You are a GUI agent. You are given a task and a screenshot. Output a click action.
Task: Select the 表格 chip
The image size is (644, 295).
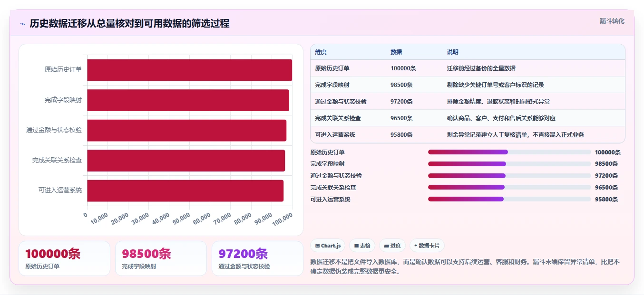tap(362, 246)
